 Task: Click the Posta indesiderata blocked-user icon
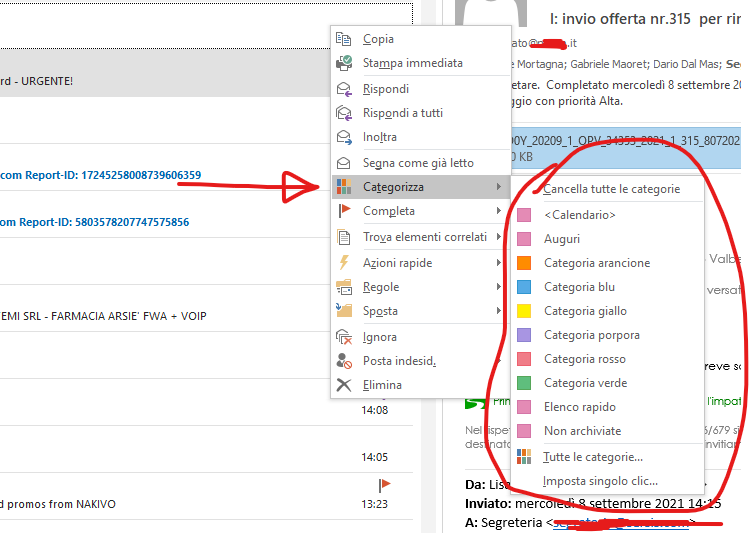[x=344, y=361]
